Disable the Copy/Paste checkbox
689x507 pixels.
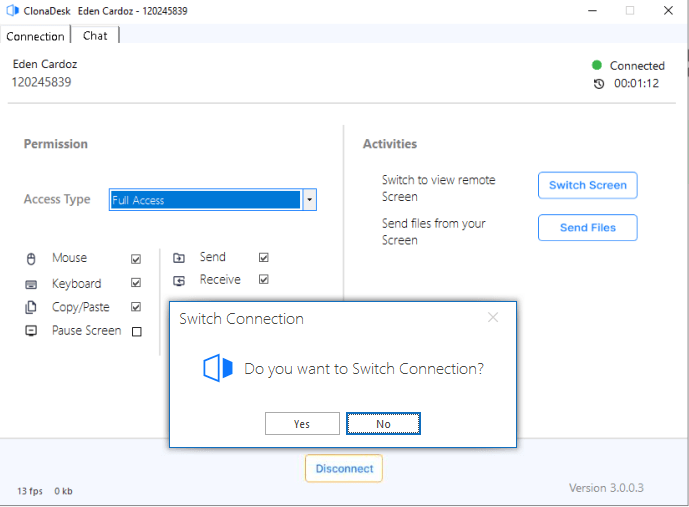(136, 307)
